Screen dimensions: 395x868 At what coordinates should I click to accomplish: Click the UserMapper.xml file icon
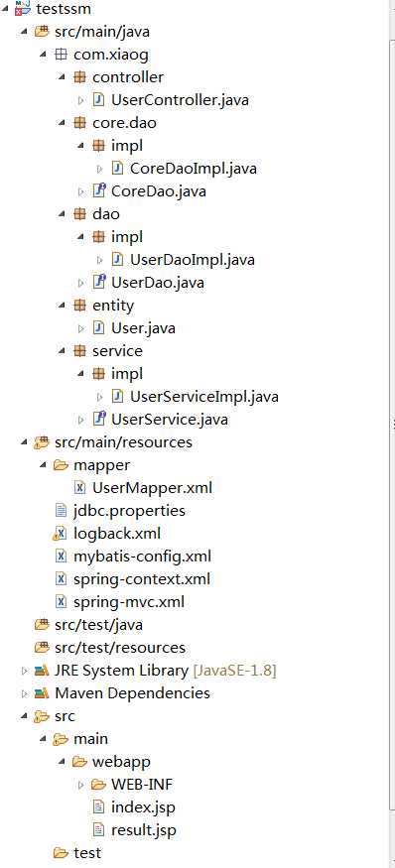[79, 488]
